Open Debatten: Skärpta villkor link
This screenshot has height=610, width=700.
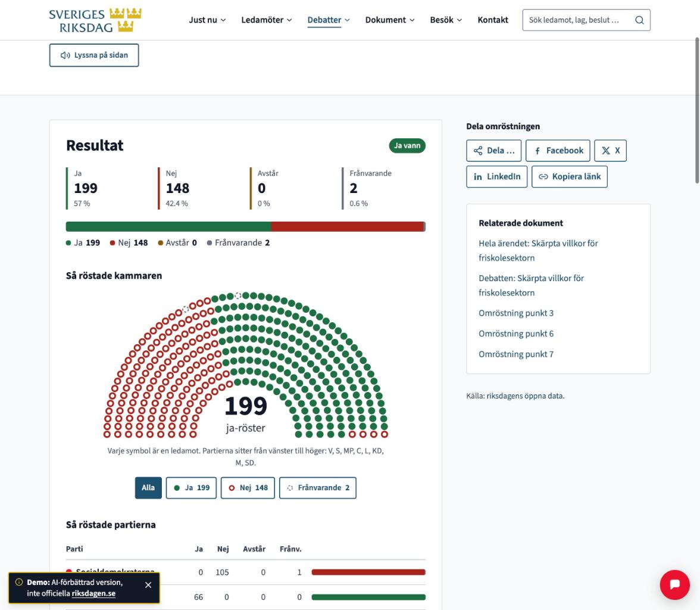[531, 285]
